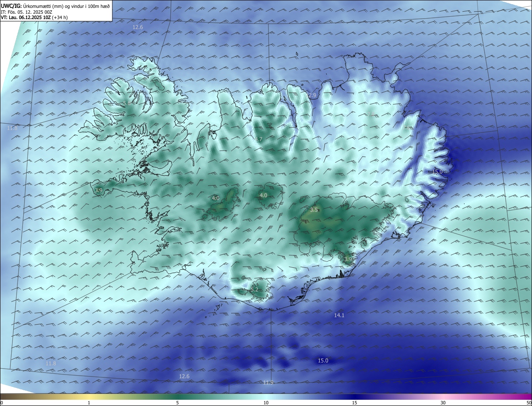Select the 1 tick on the color scale
532x406 pixels.
(89, 403)
